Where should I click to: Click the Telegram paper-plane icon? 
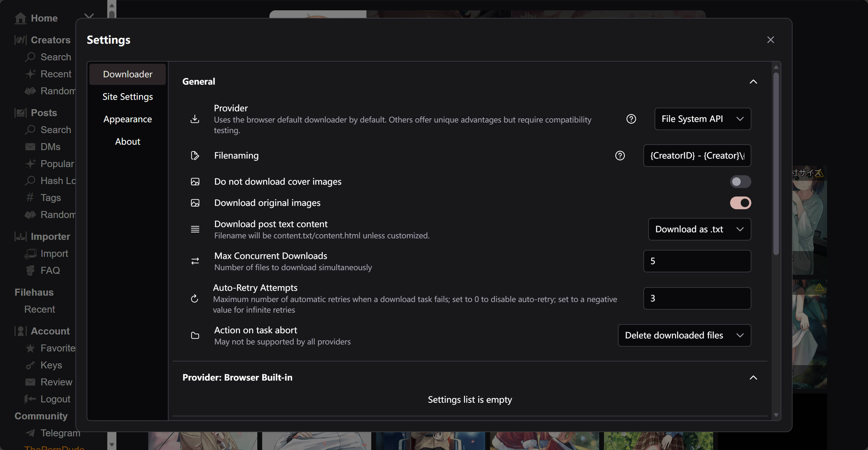point(30,433)
